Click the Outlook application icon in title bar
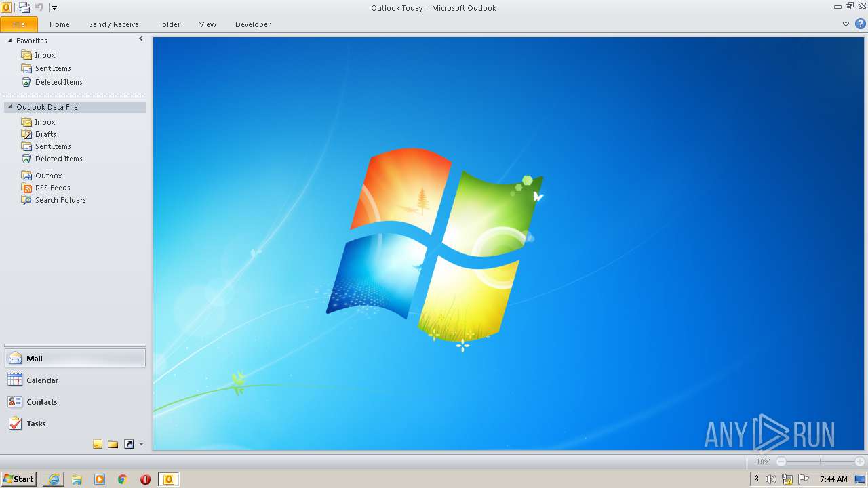This screenshot has height=488, width=868. 6,7
